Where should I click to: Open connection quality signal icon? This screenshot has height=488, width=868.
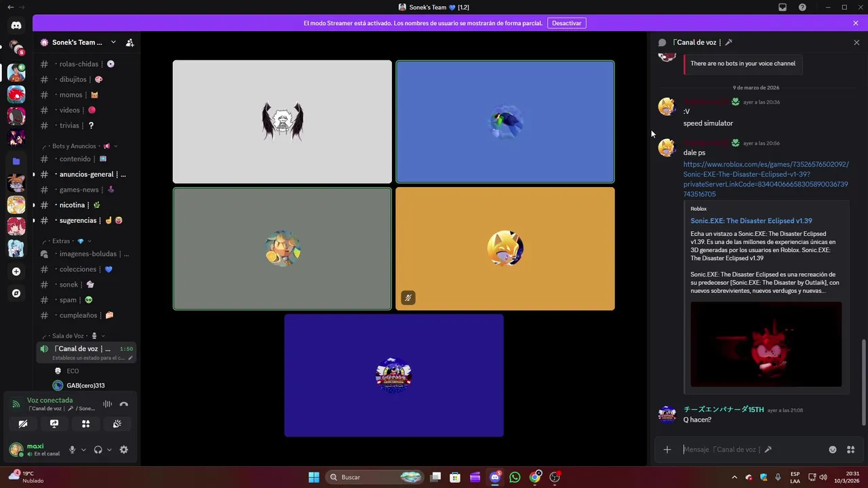(16, 404)
